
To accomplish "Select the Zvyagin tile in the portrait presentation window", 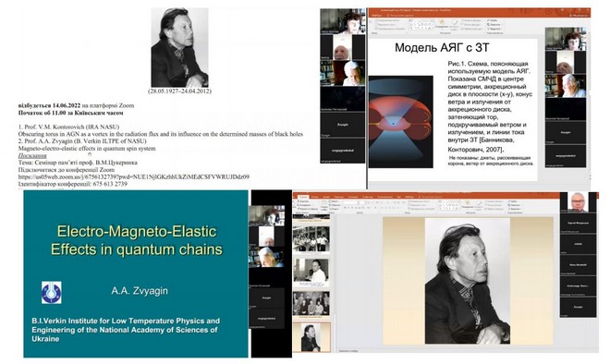I will tap(578, 307).
